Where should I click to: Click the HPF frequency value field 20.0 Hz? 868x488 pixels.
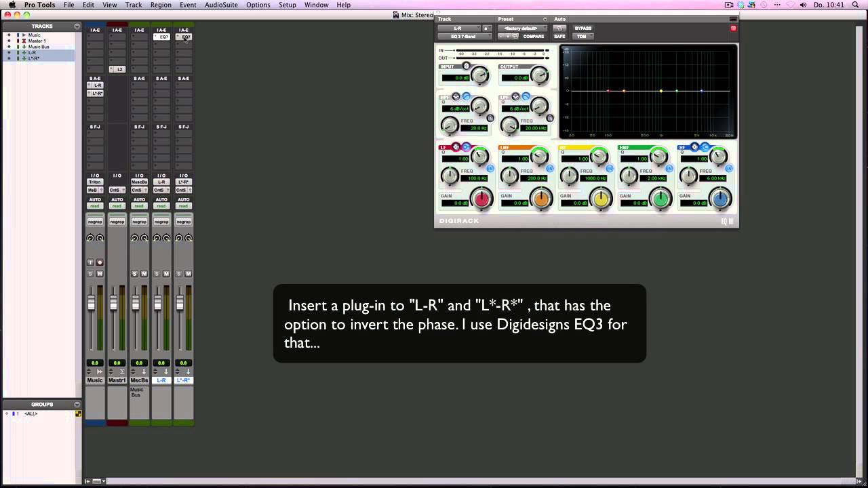pyautogui.click(x=474, y=128)
